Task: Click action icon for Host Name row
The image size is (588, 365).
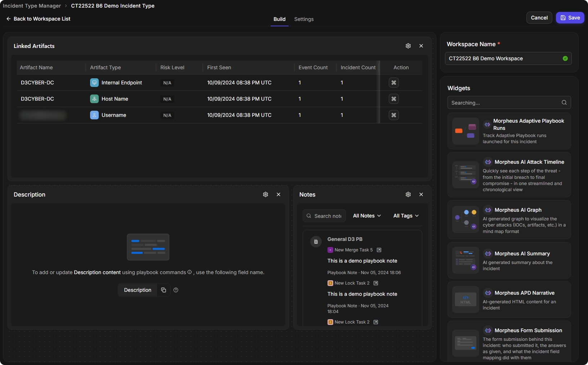Action: (394, 99)
